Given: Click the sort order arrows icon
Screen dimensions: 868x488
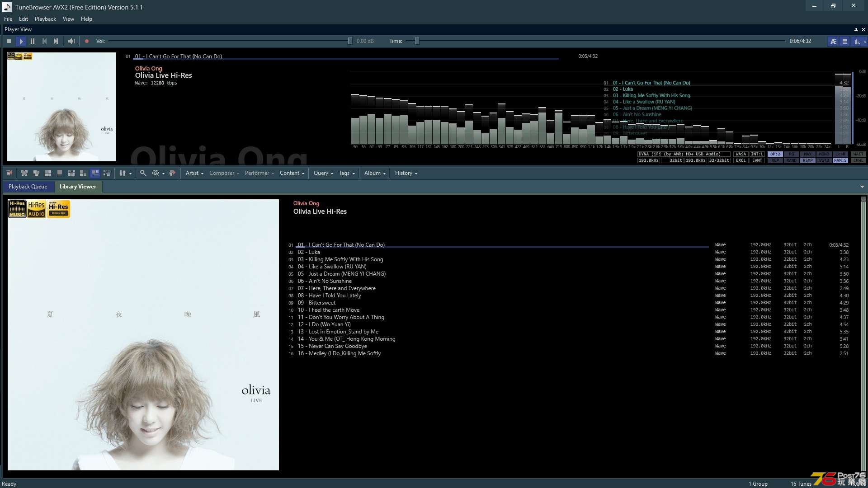Looking at the screenshot, I should tap(123, 173).
